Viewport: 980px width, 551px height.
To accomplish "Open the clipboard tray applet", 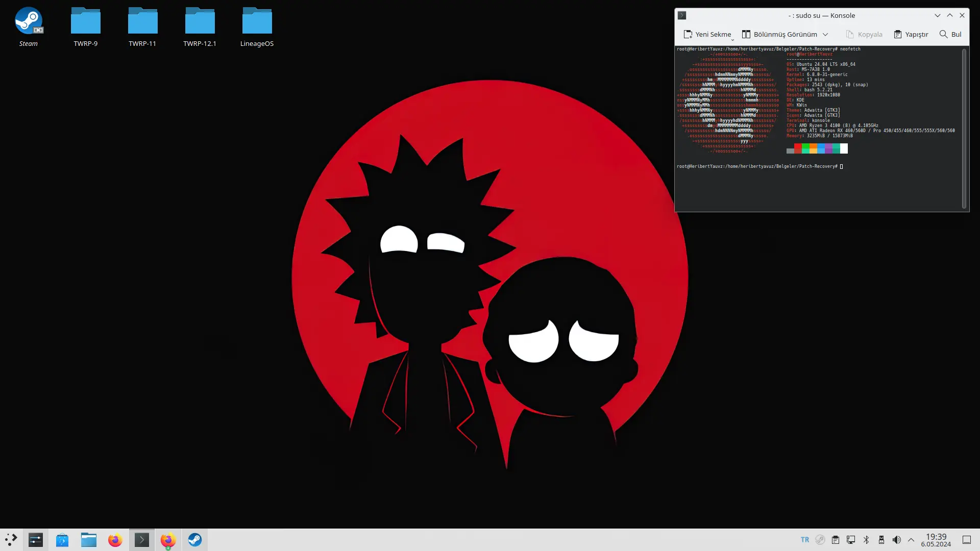I will pos(836,540).
